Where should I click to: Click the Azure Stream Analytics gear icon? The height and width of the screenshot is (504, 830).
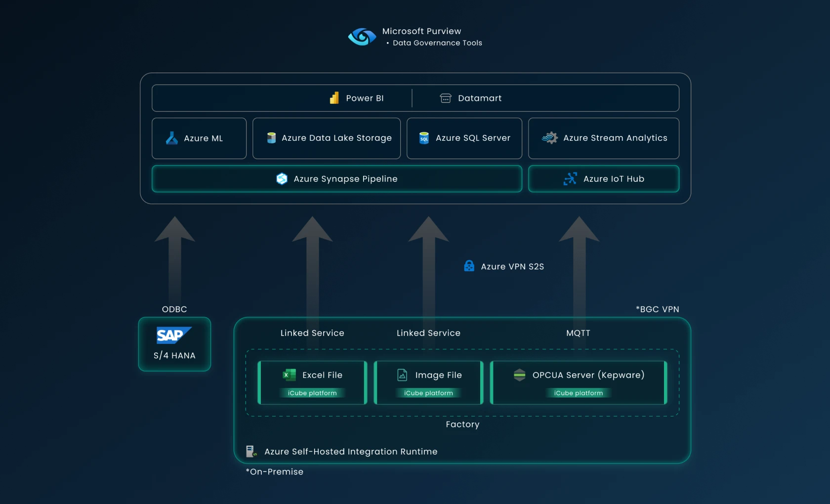tap(550, 138)
